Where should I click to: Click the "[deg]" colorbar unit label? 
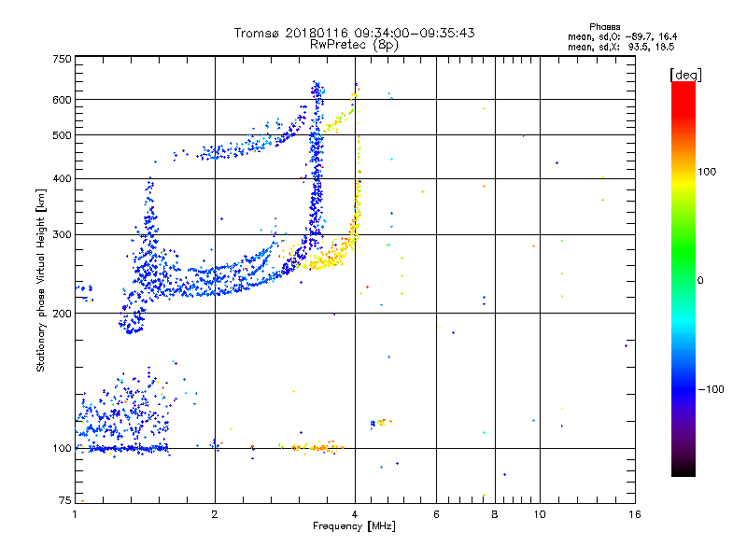(x=685, y=75)
